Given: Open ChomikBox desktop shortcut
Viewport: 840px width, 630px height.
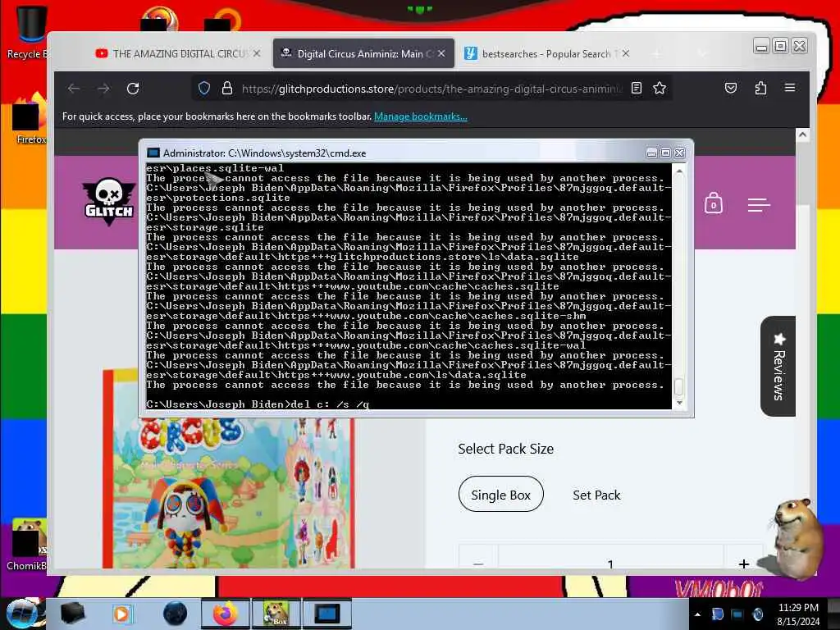Looking at the screenshot, I should (27, 544).
